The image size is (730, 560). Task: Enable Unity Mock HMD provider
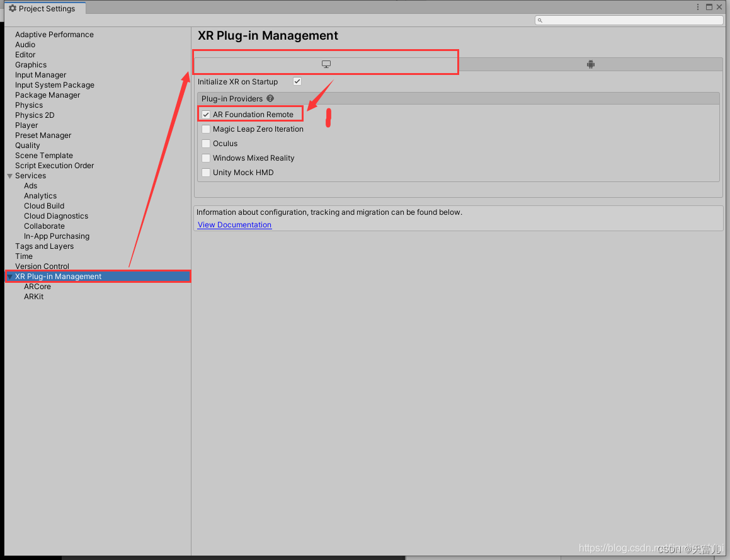pyautogui.click(x=205, y=172)
